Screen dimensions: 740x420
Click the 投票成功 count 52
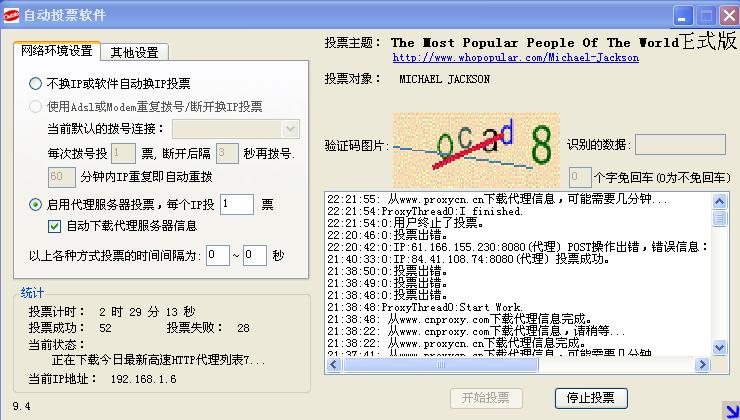point(105,328)
